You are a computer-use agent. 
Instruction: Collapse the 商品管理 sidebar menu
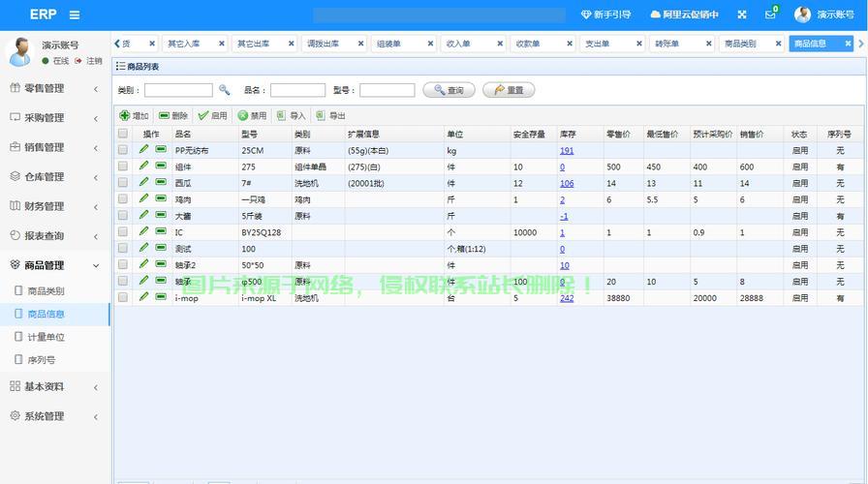click(x=55, y=265)
